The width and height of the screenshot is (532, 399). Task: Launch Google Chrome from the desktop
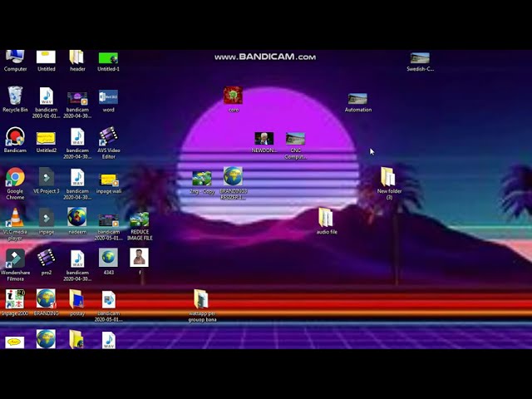pos(15,183)
